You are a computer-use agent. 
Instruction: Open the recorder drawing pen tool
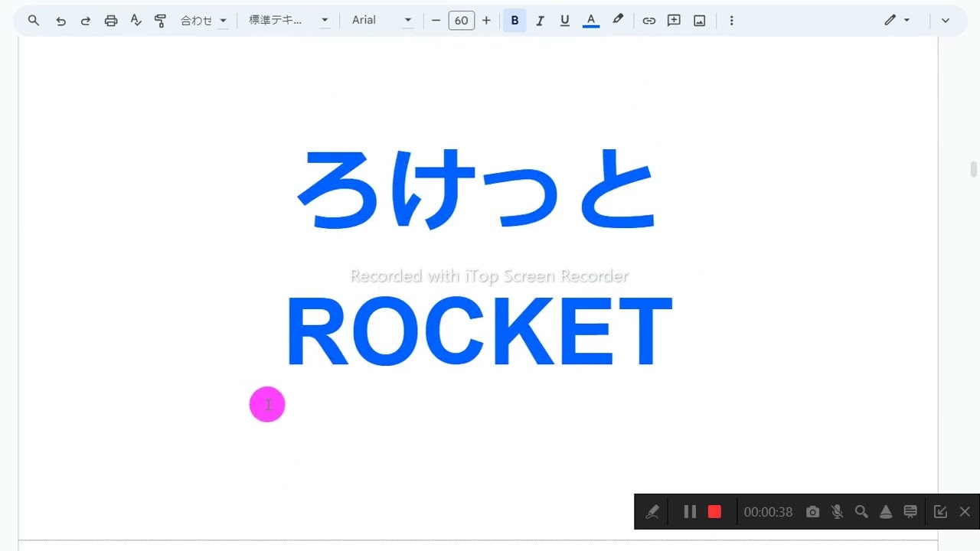pyautogui.click(x=652, y=512)
